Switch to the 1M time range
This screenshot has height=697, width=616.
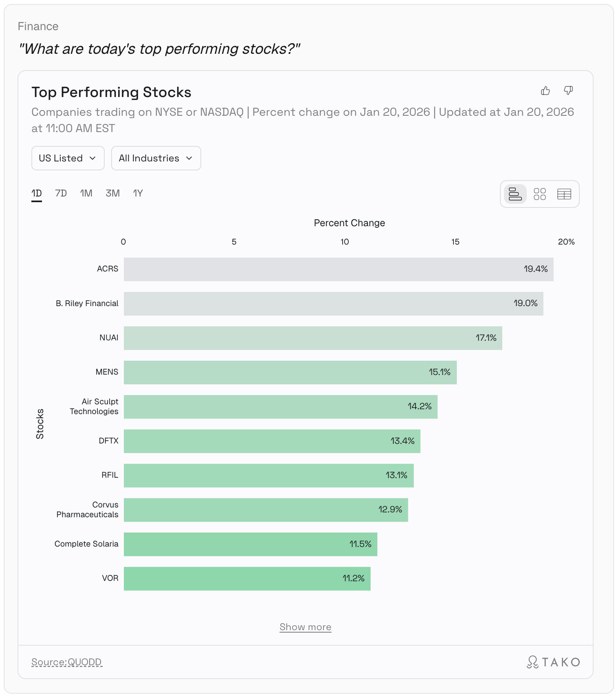tap(86, 193)
